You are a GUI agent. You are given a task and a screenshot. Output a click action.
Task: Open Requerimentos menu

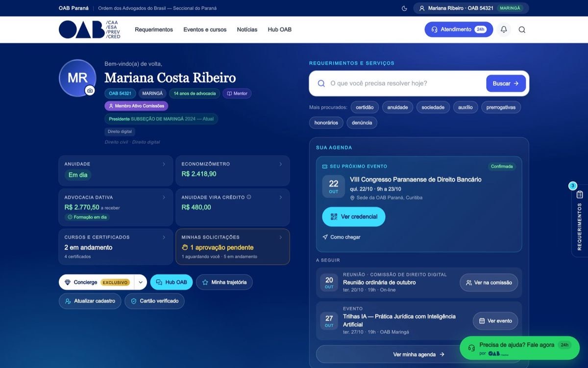pos(154,29)
